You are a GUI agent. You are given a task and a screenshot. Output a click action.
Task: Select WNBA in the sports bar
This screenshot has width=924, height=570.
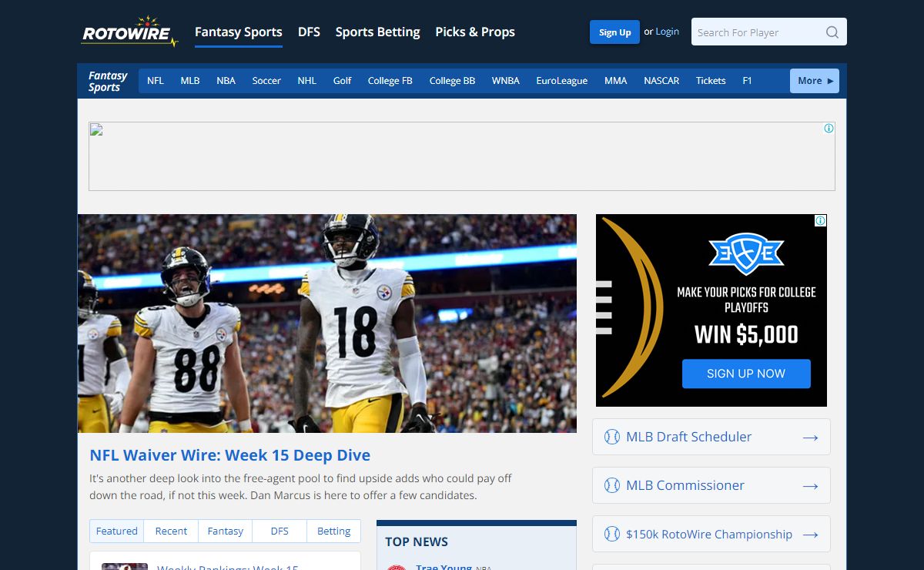click(x=506, y=81)
